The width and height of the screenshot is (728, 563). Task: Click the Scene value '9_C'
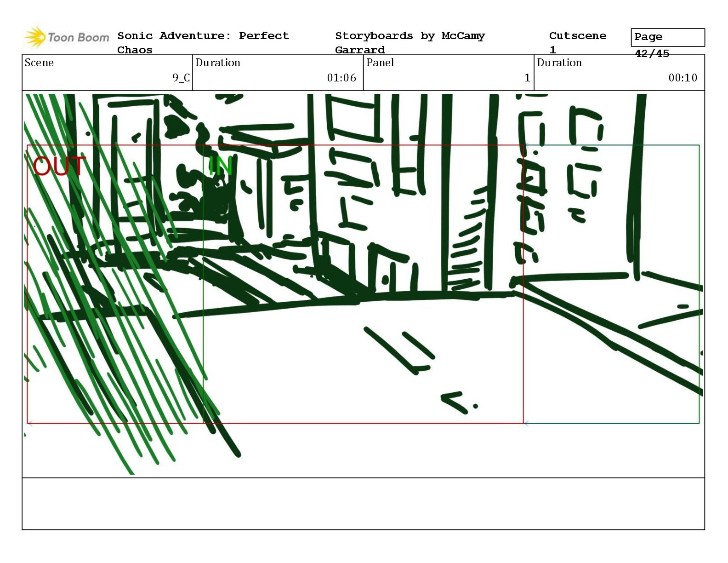(x=181, y=78)
